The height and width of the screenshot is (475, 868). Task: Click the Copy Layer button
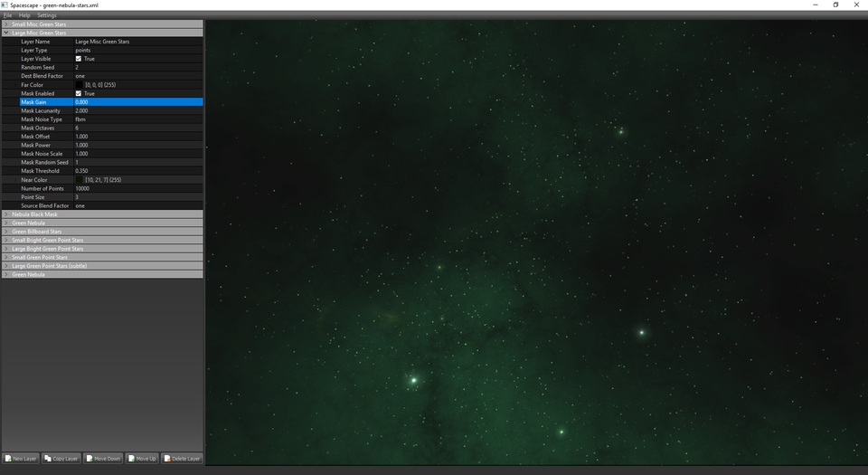tap(61, 459)
